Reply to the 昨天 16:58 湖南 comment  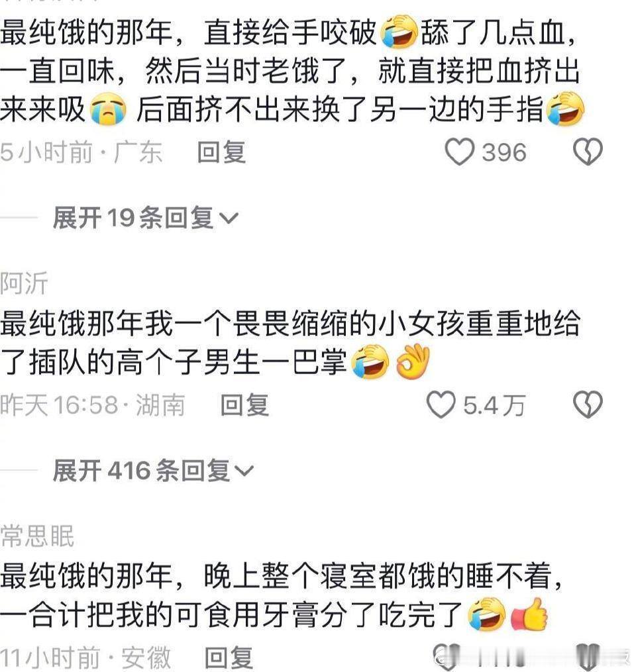click(244, 405)
